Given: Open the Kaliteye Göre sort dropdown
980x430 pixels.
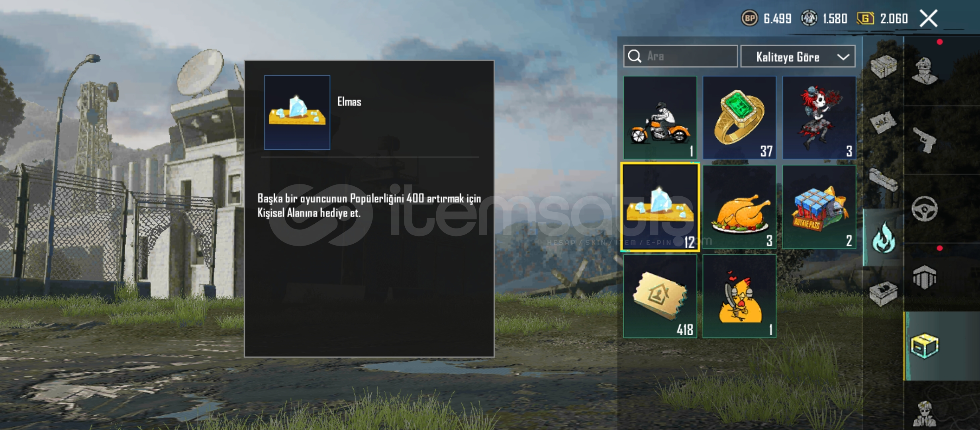Looking at the screenshot, I should 798,57.
